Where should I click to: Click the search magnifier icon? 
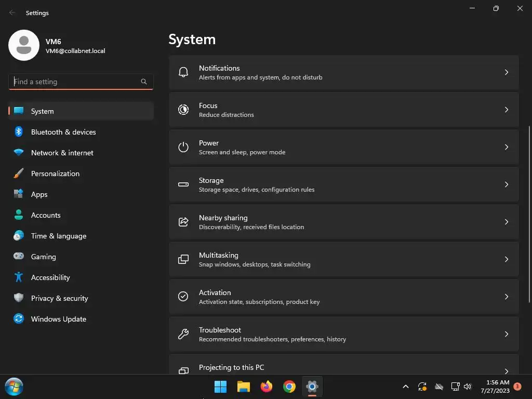click(x=144, y=82)
